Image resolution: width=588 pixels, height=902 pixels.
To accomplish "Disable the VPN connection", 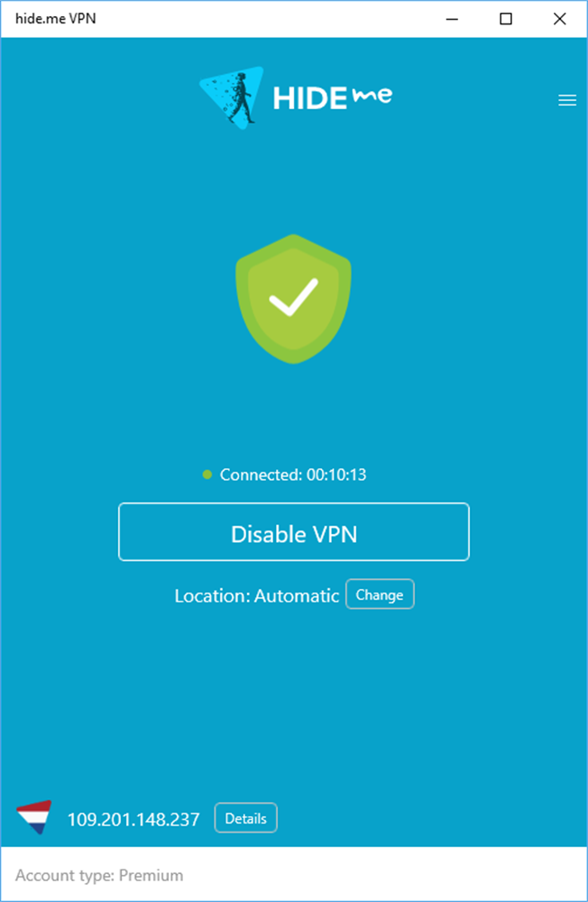I will (x=293, y=531).
